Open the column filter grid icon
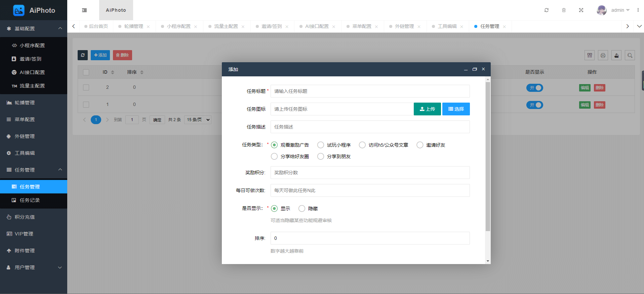Screen dimensions: 644x294 tap(590, 55)
